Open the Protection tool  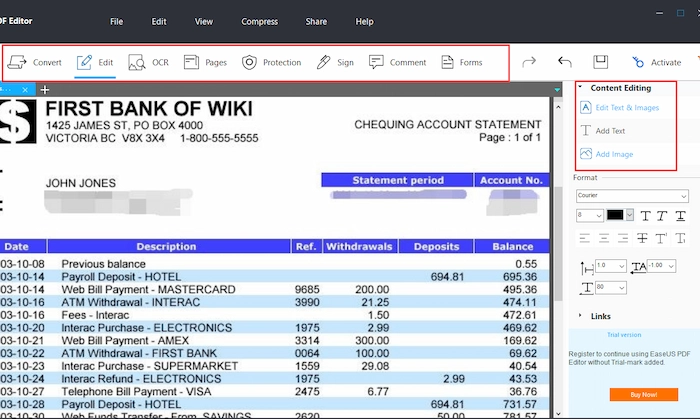point(271,62)
